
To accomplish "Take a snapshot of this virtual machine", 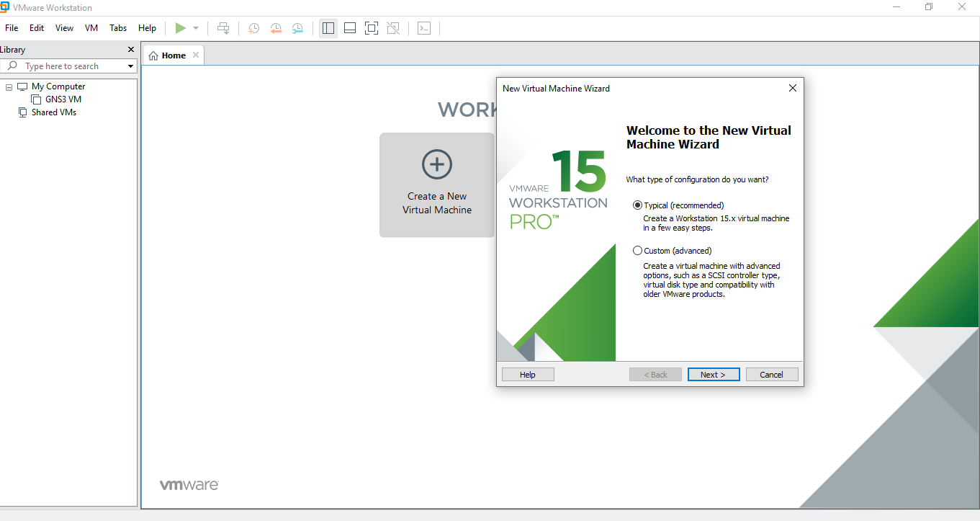I will tap(253, 28).
